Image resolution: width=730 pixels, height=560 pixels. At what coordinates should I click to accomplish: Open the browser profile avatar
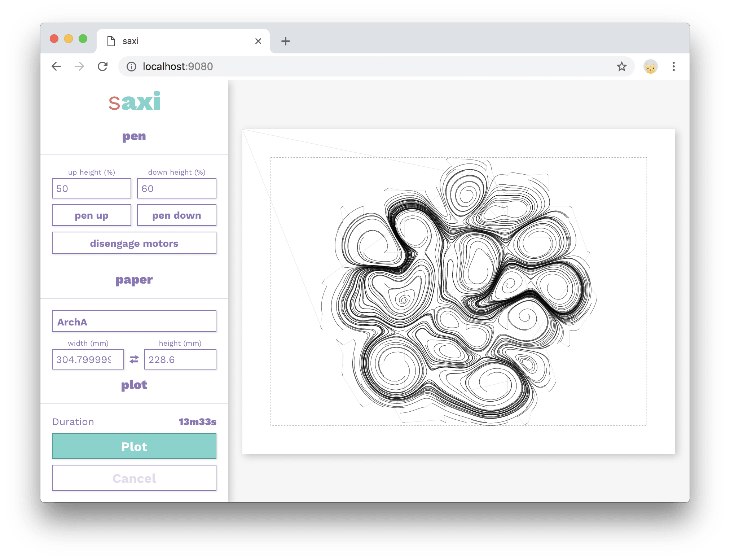tap(650, 66)
